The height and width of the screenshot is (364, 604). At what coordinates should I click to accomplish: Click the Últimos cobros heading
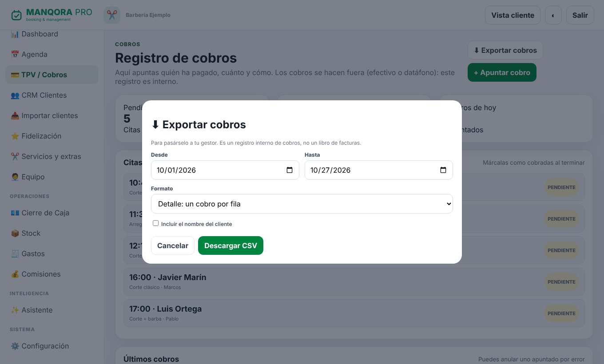click(x=151, y=359)
